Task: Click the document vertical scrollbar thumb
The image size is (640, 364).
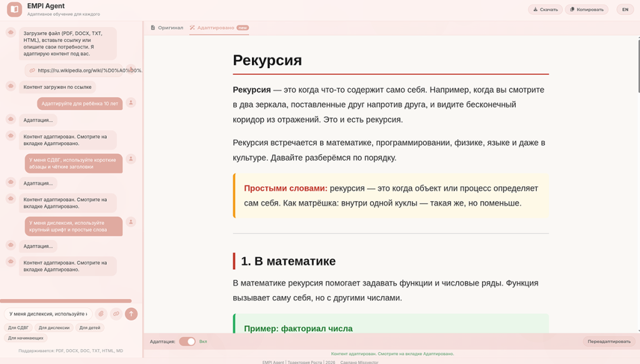Action: [x=638, y=65]
